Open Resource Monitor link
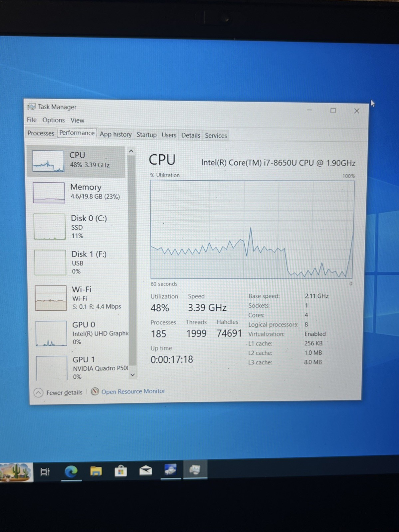399x532 pixels. click(x=133, y=391)
